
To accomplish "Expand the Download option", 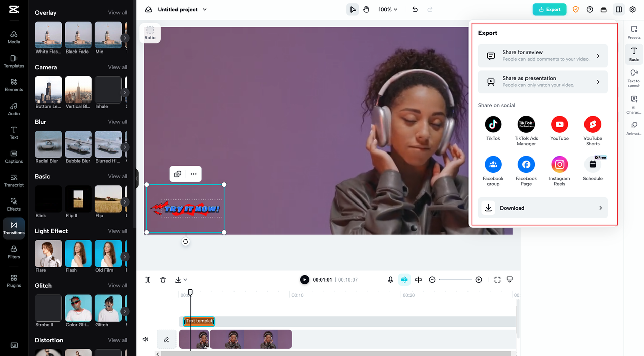I will tap(543, 208).
